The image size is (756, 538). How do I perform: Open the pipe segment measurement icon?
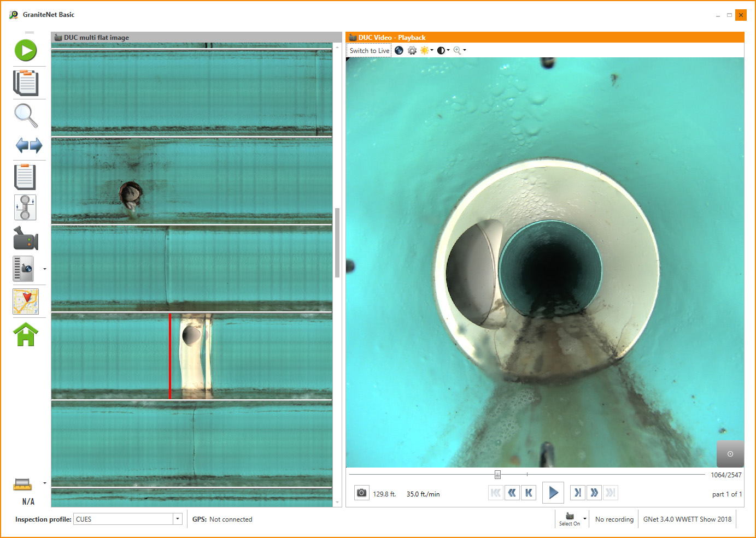pos(25,208)
